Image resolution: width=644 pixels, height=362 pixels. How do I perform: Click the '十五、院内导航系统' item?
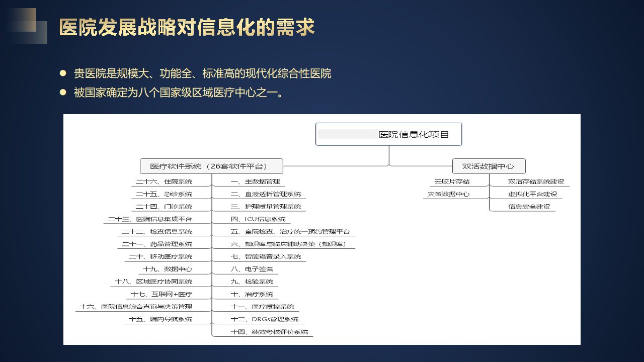click(160, 319)
